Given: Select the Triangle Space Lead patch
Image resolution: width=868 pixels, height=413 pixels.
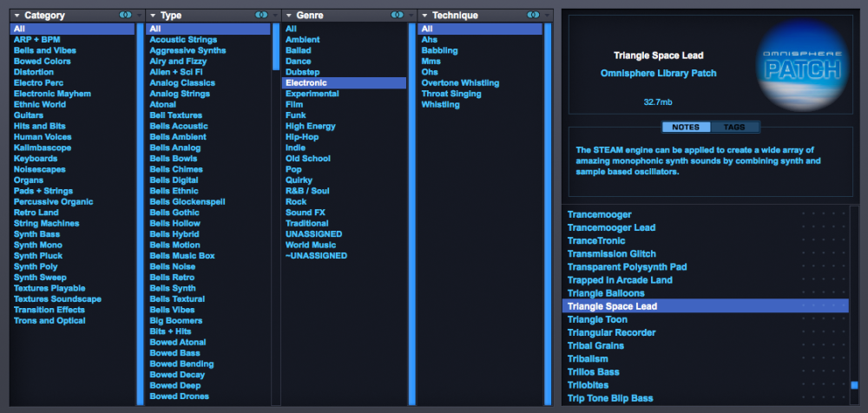Looking at the screenshot, I should coord(705,306).
